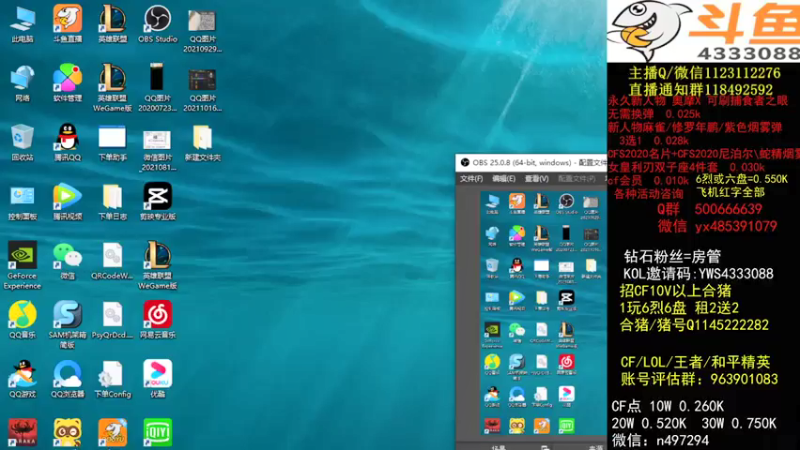
Task: Select the PsyQrDcd file icon
Action: [112, 321]
